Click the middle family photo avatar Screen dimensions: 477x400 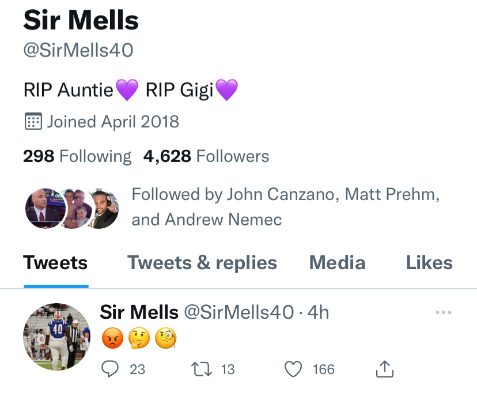point(77,208)
